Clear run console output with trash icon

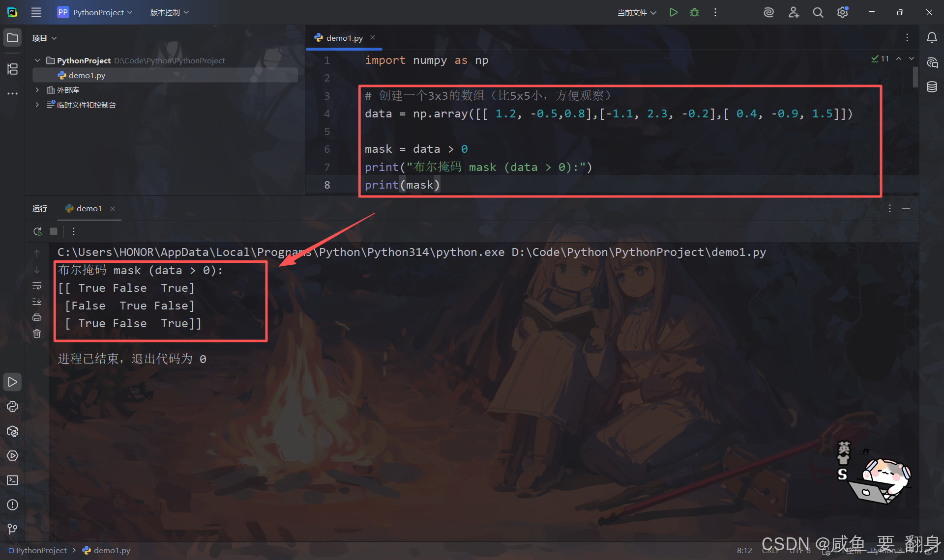(37, 334)
